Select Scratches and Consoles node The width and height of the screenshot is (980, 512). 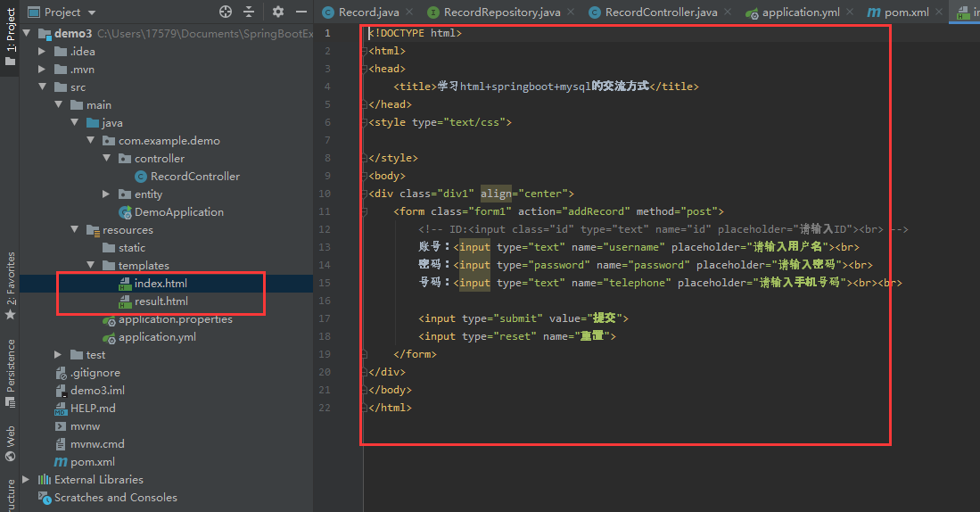click(116, 498)
